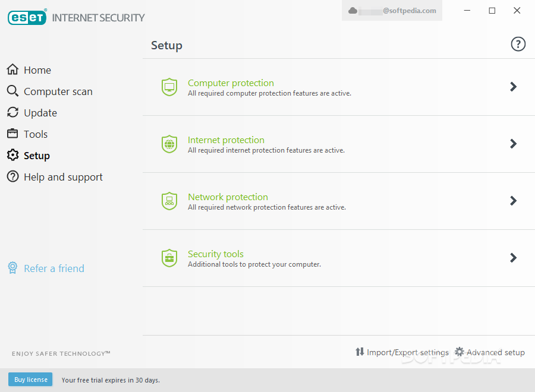
Task: Click 'Additional tools to protect your computer.'
Action: pos(254,264)
